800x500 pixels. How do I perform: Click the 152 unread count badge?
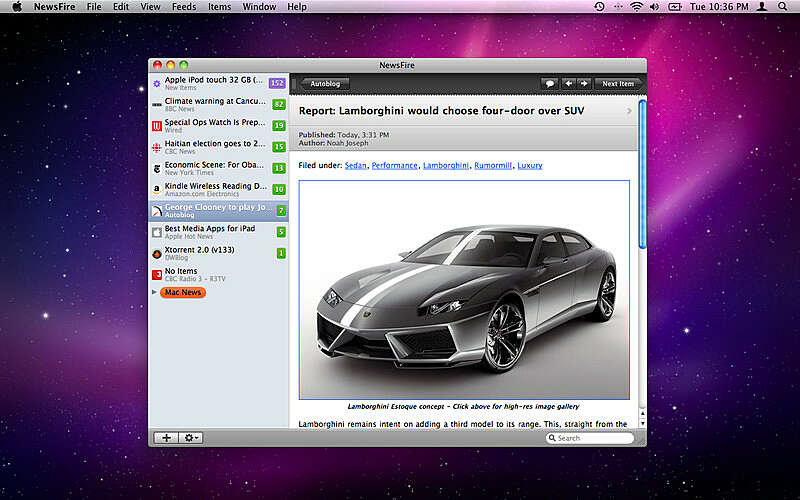(277, 83)
